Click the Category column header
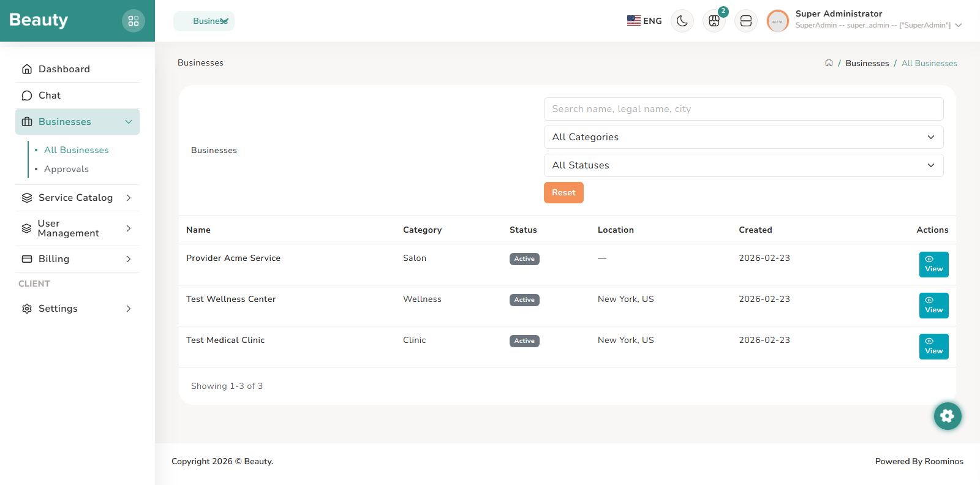This screenshot has height=485, width=980. click(x=422, y=230)
